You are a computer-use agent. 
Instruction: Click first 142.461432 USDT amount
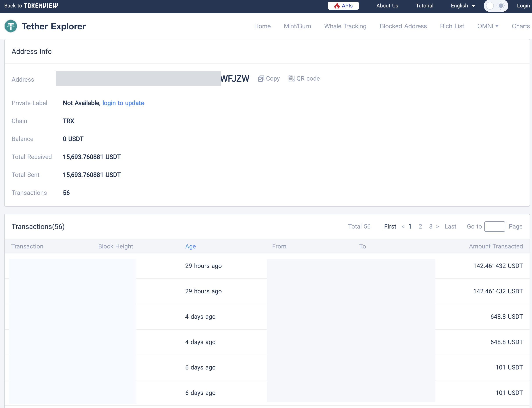pyautogui.click(x=498, y=266)
